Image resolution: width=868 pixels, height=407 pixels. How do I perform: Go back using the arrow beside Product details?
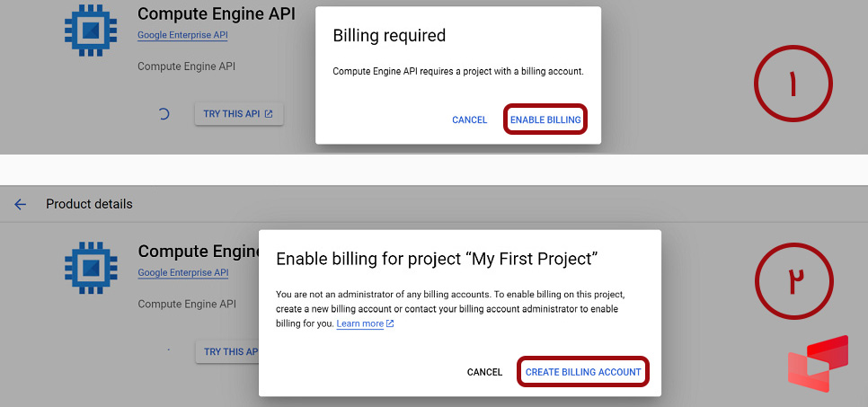(x=21, y=204)
